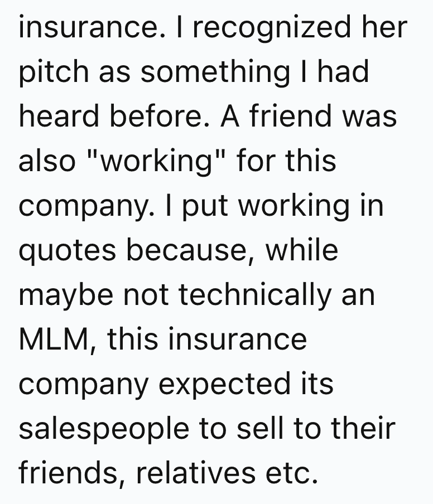Click the word "etc." ending the paragraph
The height and width of the screenshot is (504, 433).
pyautogui.click(x=292, y=474)
